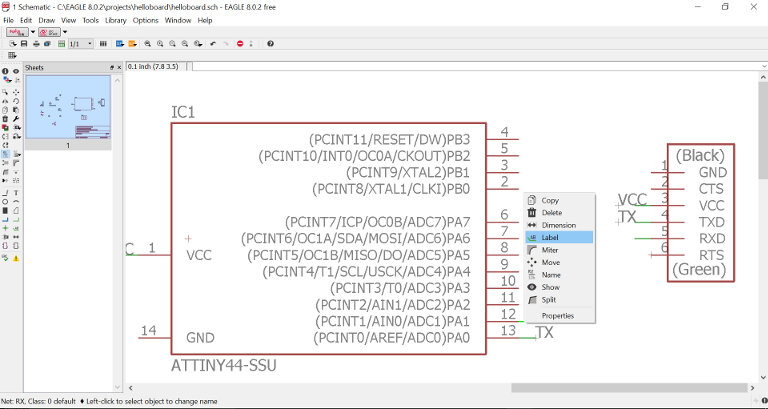Select the Rotate tool in left toolbar
Screen dimensions: 768x409
pyautogui.click(x=16, y=101)
